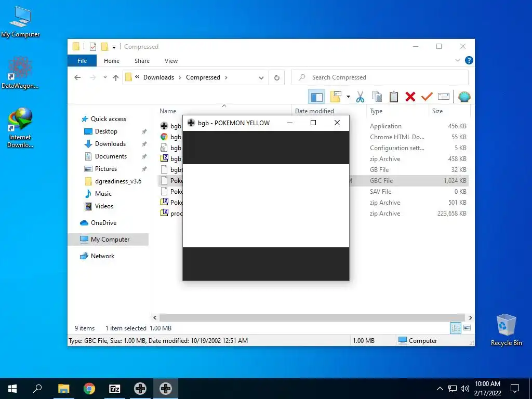Open the Share ribbon tab

pyautogui.click(x=142, y=61)
